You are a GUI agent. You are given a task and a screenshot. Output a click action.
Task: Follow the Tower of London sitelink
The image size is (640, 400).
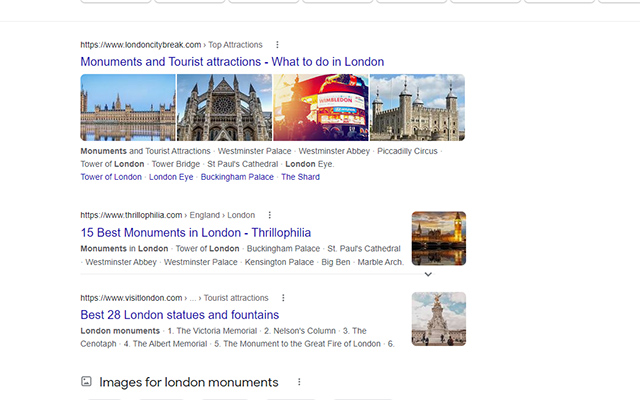(x=111, y=177)
